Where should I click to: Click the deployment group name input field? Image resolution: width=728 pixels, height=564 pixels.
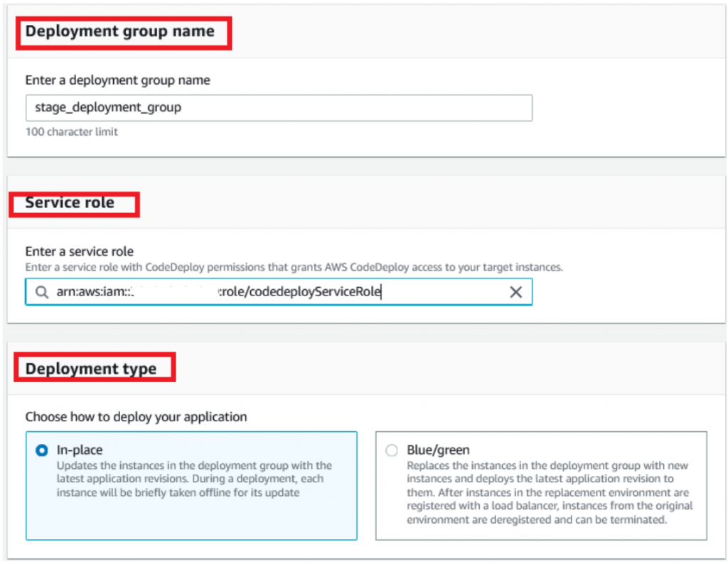click(x=279, y=108)
